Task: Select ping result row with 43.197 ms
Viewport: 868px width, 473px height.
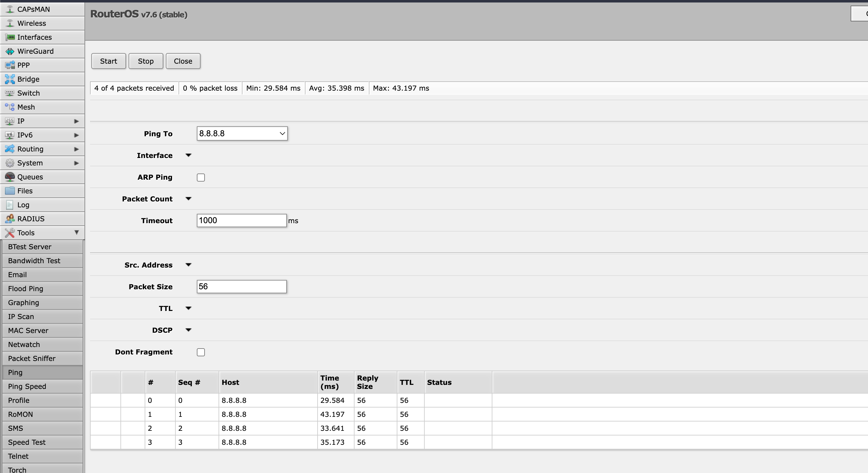Action: pos(479,414)
